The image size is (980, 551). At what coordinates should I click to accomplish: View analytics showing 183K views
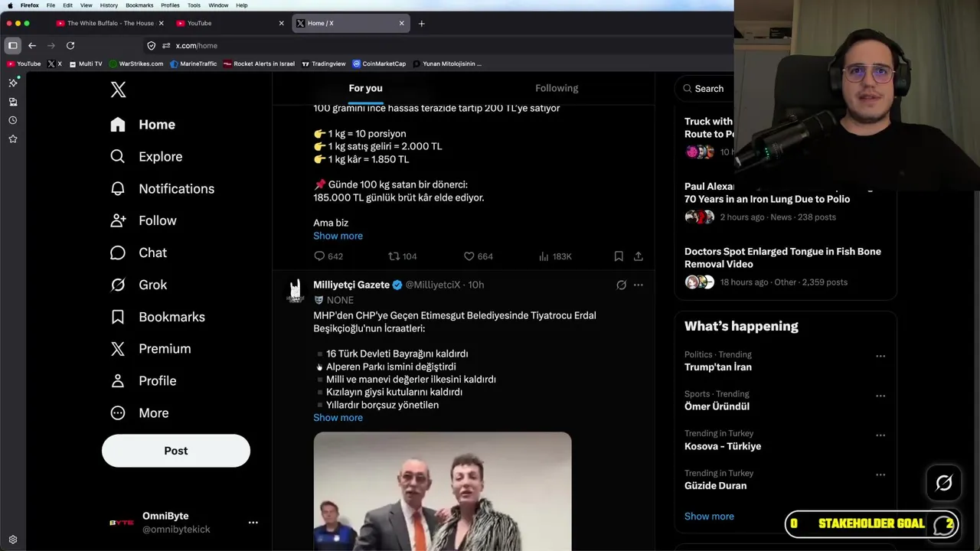click(555, 256)
